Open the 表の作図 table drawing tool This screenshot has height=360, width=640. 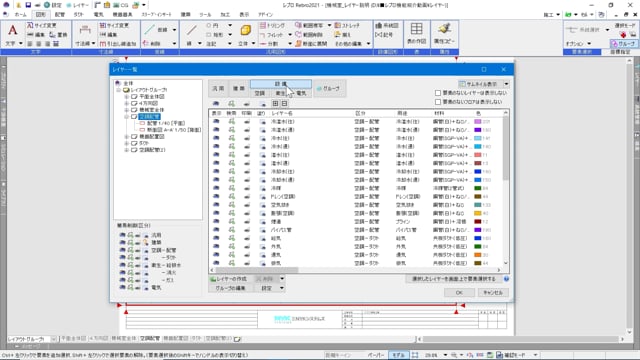click(416, 33)
